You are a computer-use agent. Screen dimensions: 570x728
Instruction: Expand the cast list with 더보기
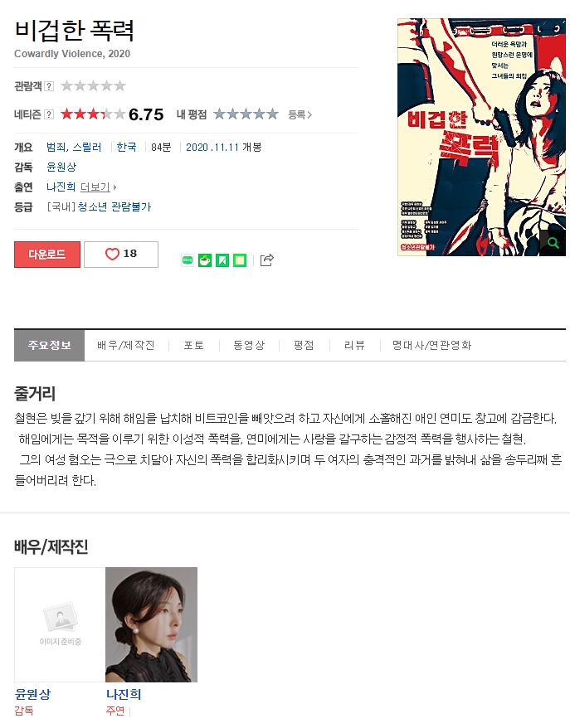98,187
